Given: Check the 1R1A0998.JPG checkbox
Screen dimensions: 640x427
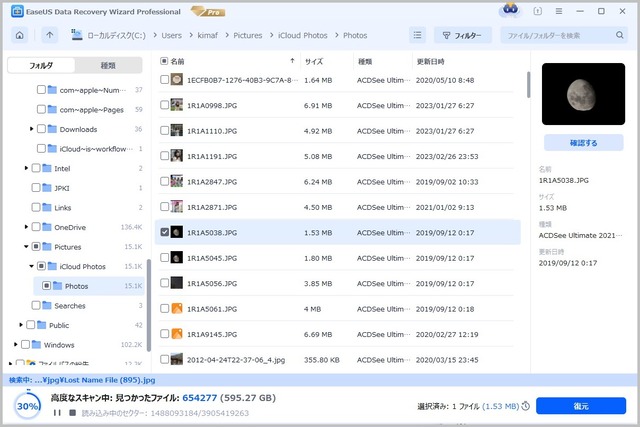Looking at the screenshot, I should (x=164, y=105).
